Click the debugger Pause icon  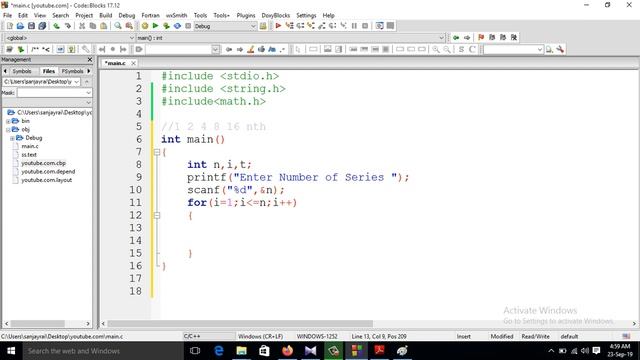(354, 26)
